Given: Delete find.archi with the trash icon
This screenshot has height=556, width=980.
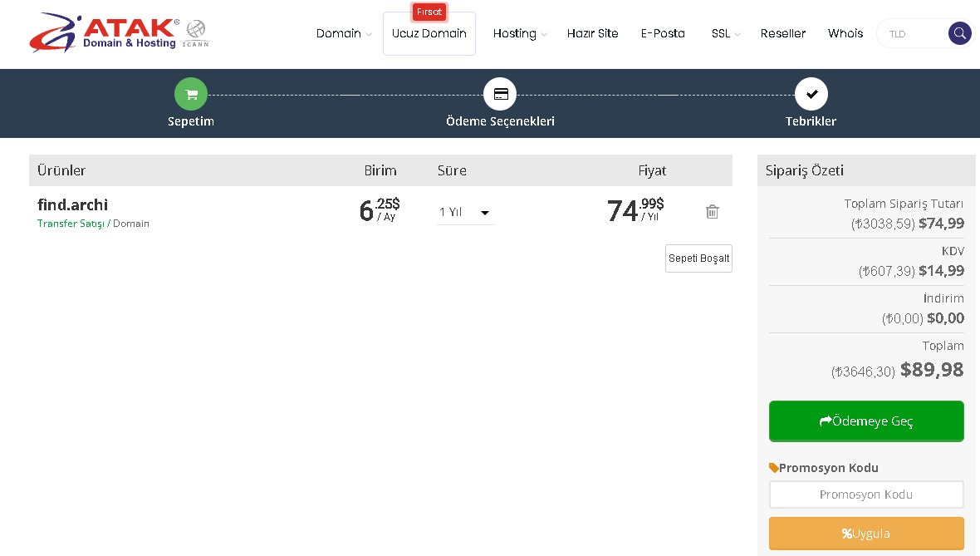Looking at the screenshot, I should point(712,212).
